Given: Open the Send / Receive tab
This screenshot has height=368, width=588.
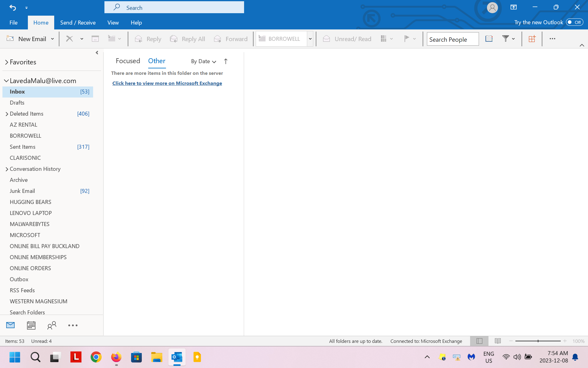Looking at the screenshot, I should (x=78, y=23).
